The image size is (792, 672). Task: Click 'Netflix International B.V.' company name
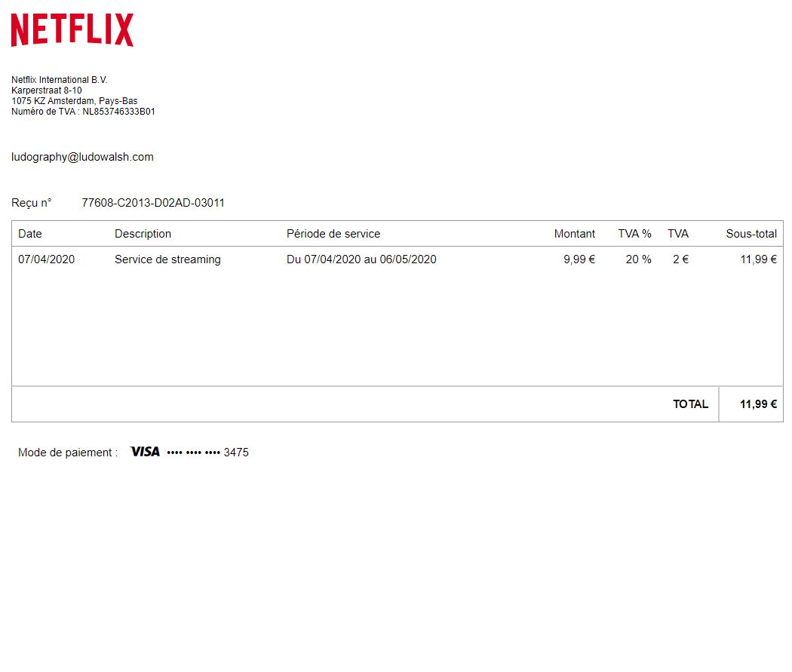coord(59,80)
